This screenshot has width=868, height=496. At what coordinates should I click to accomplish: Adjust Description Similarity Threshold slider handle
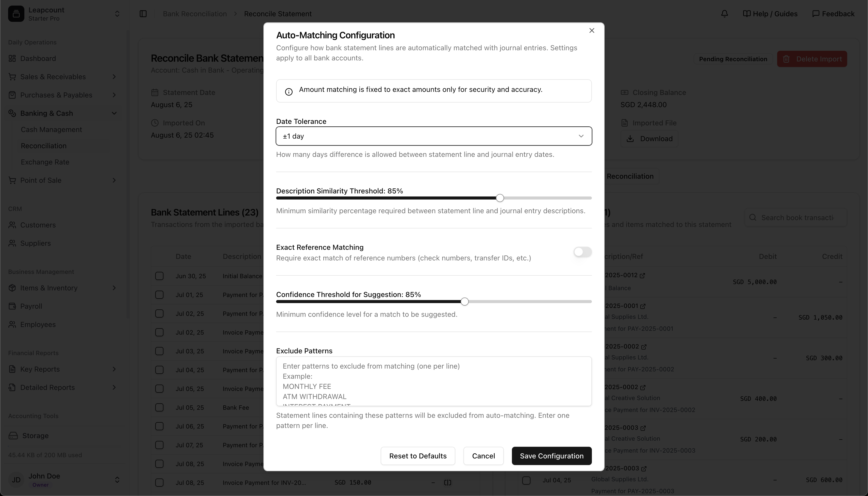(499, 198)
